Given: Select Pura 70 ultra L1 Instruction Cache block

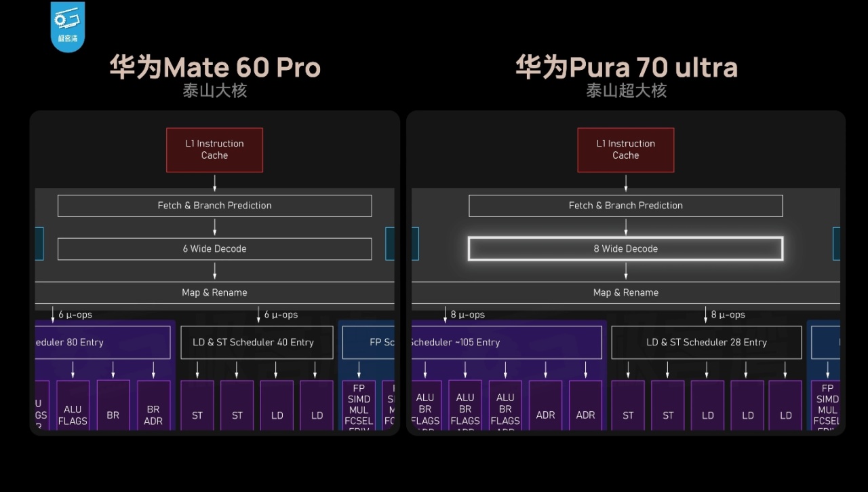Looking at the screenshot, I should (625, 150).
